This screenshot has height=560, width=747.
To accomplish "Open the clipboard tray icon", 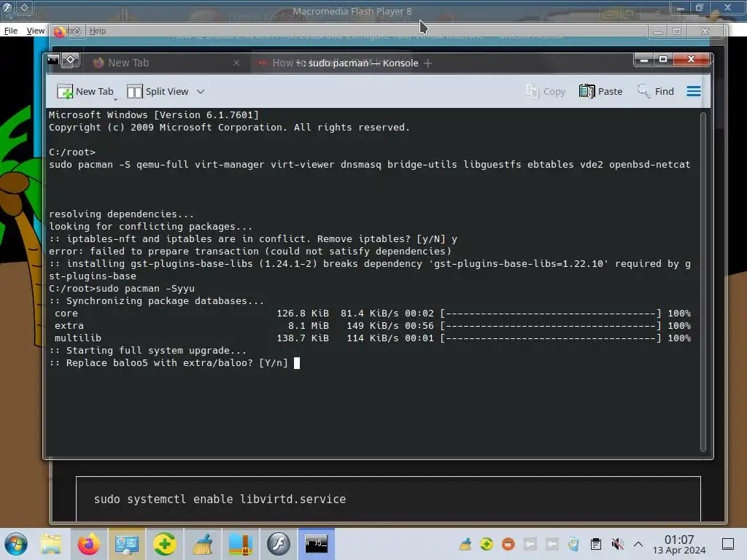I will pos(595,544).
